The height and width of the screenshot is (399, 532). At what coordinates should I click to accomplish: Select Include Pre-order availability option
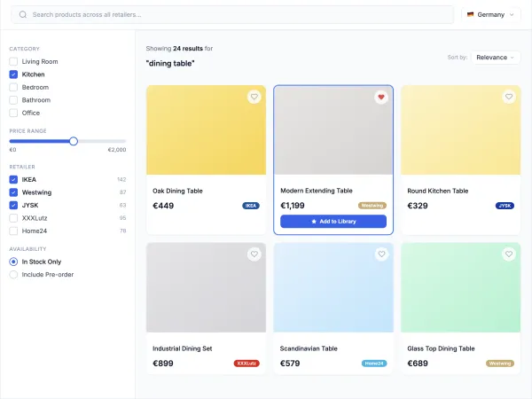pyautogui.click(x=13, y=274)
